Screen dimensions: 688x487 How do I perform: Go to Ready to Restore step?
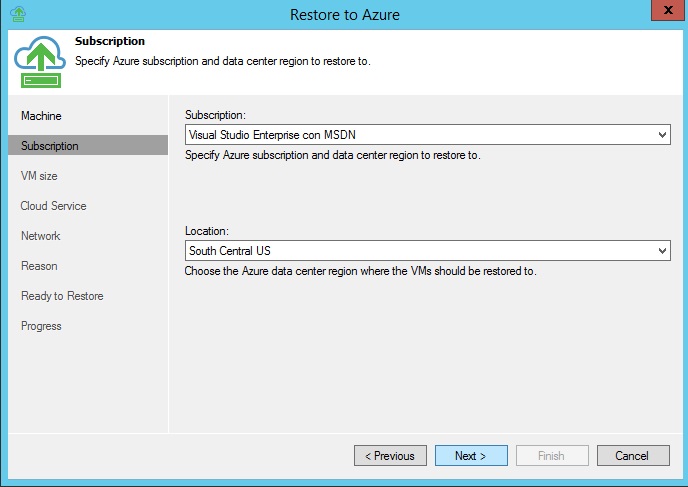[62, 296]
